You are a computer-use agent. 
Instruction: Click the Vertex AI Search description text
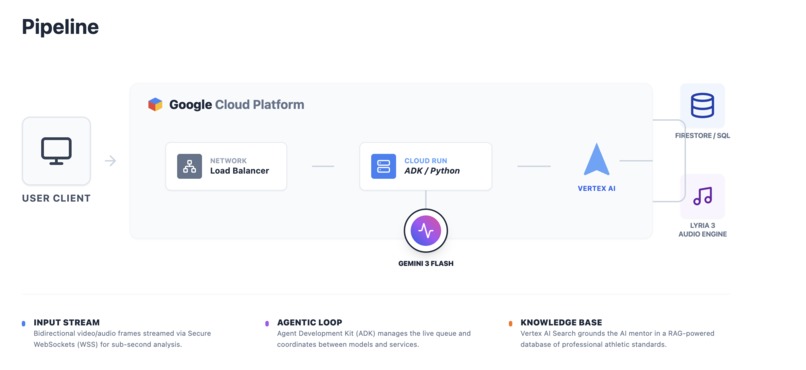(617, 339)
